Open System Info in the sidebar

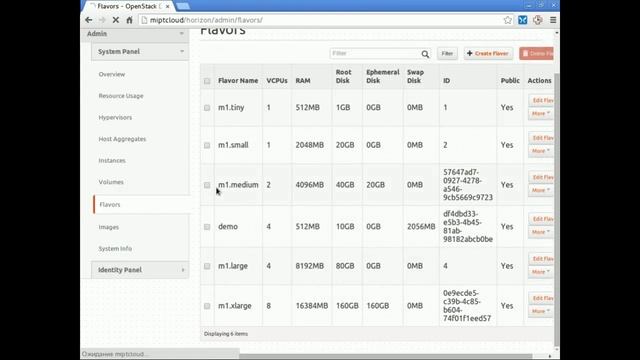[x=115, y=249]
